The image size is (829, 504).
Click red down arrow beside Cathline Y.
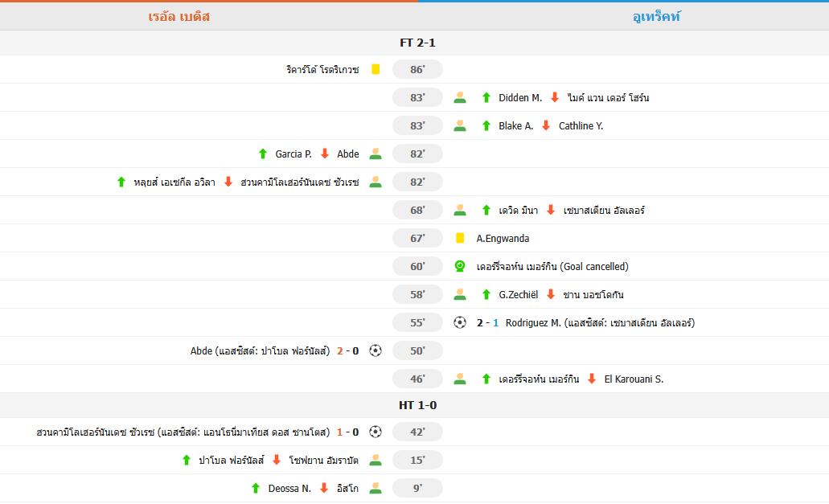tap(546, 125)
